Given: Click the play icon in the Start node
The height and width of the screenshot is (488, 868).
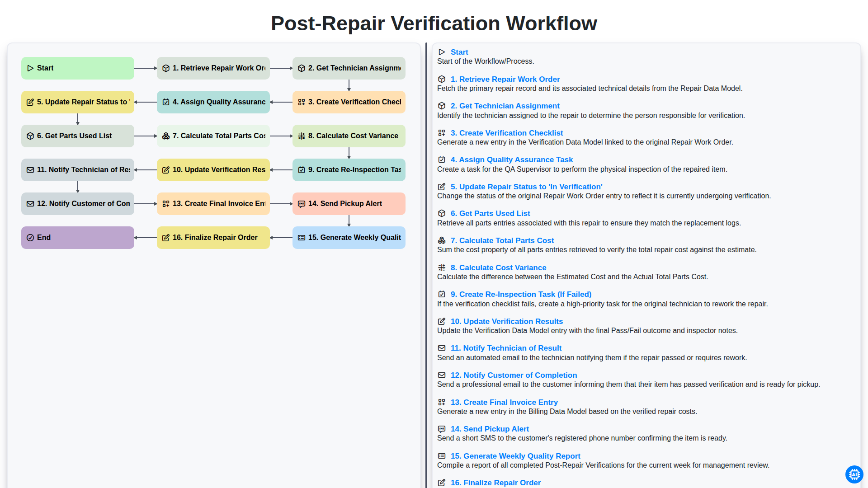Looking at the screenshot, I should [30, 68].
